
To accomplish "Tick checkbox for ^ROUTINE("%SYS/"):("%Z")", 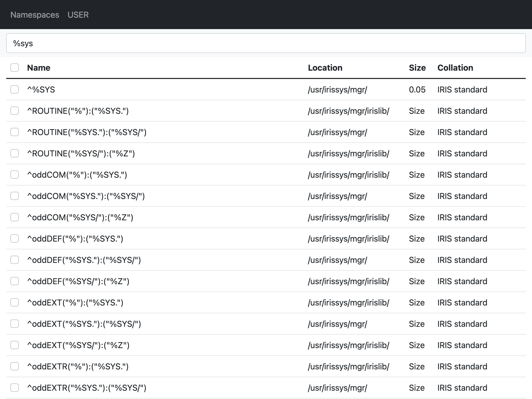I will pos(15,153).
